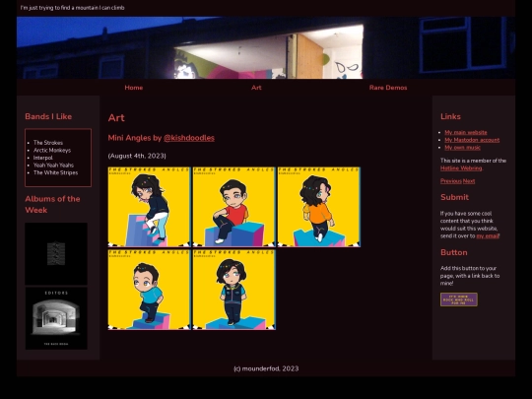Click the my email link

pyautogui.click(x=488, y=235)
